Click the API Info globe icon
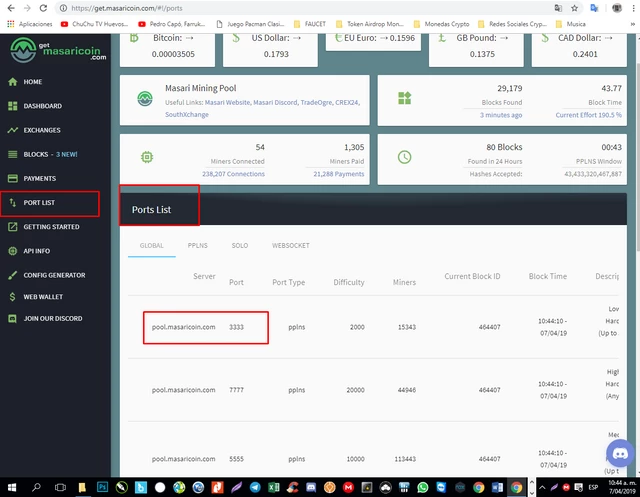Image resolution: width=640 pixels, height=497 pixels. coord(13,251)
